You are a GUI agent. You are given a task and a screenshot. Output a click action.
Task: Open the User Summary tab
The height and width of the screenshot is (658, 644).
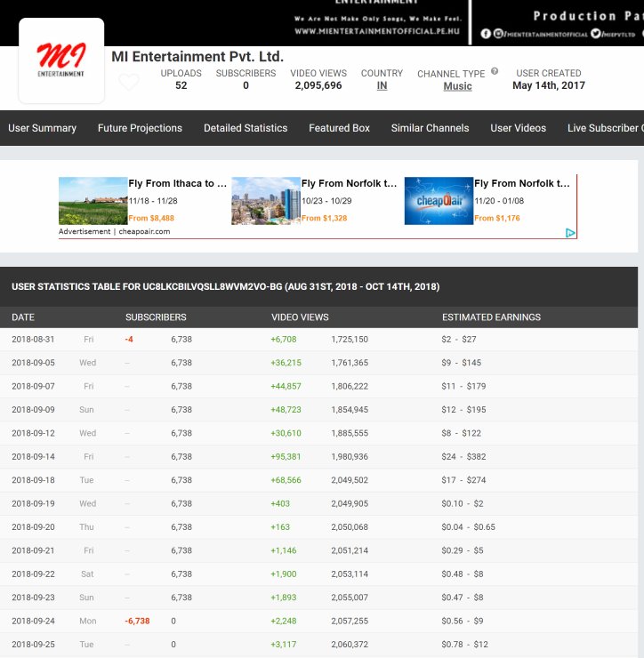(x=43, y=128)
